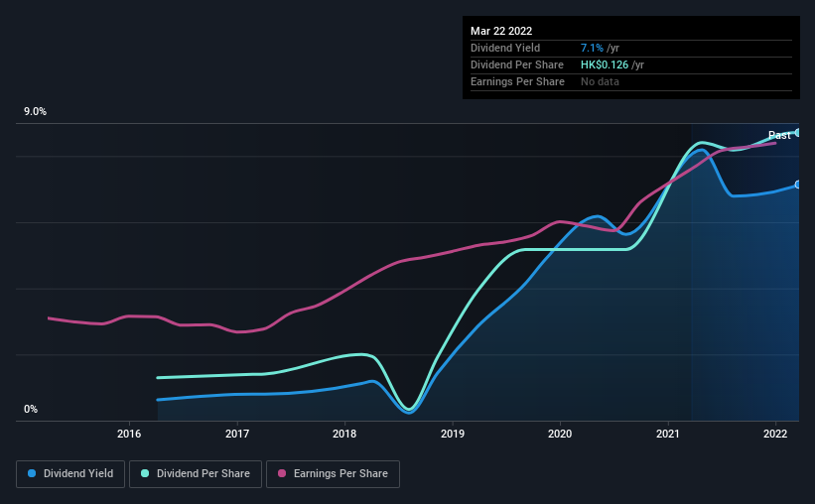
Task: Select the 2018 label on the x-axis
Action: pos(344,434)
